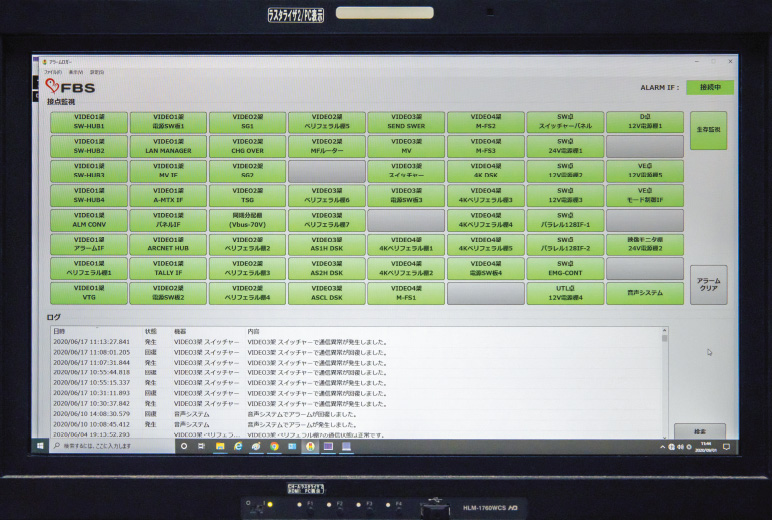The image size is (772, 520).
Task: Open Task View in the taskbar
Action: click(x=200, y=446)
